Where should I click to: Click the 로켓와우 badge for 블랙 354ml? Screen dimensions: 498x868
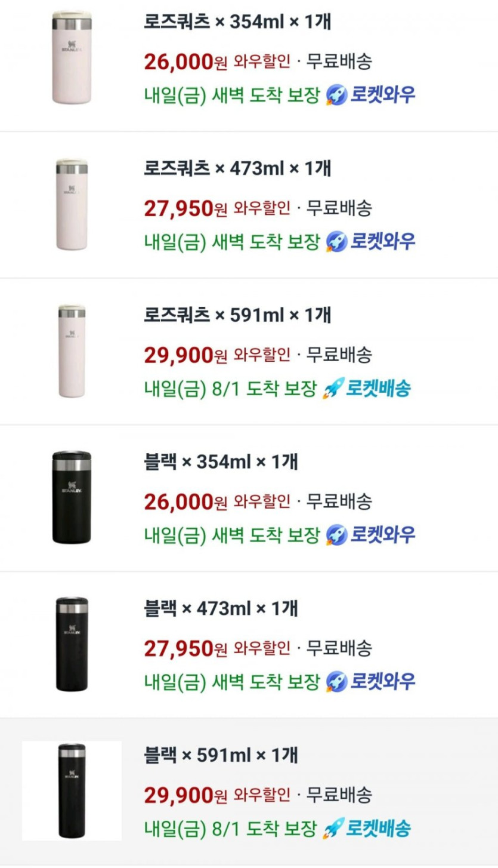tap(371, 535)
